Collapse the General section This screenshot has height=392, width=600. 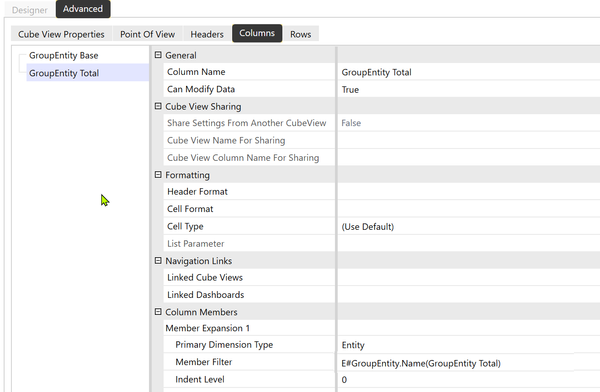(x=158, y=55)
